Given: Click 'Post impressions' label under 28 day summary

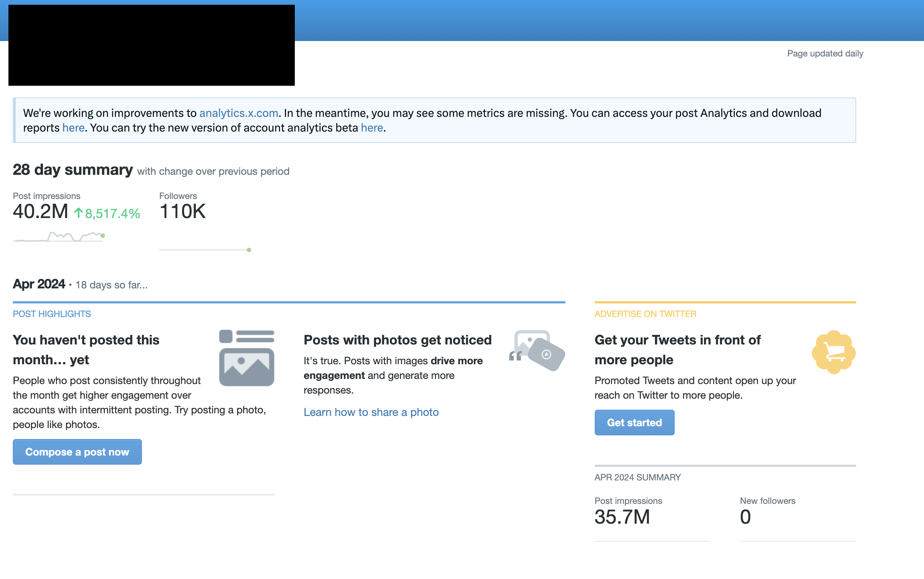Looking at the screenshot, I should coord(46,196).
